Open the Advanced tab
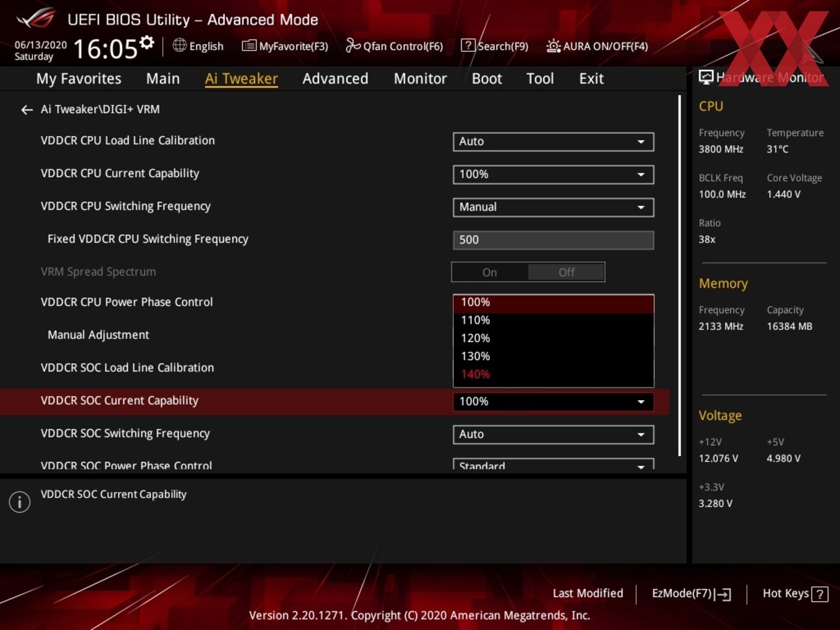The width and height of the screenshot is (840, 630). pyautogui.click(x=335, y=78)
